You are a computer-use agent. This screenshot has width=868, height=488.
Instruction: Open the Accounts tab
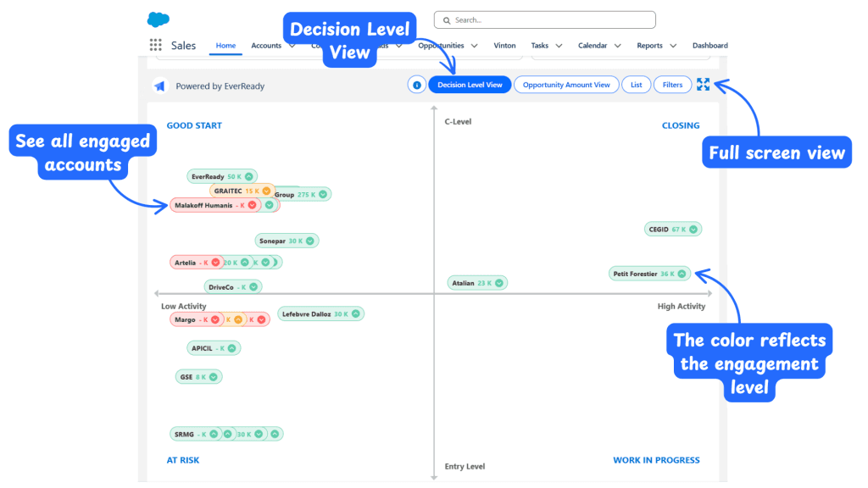(x=266, y=46)
